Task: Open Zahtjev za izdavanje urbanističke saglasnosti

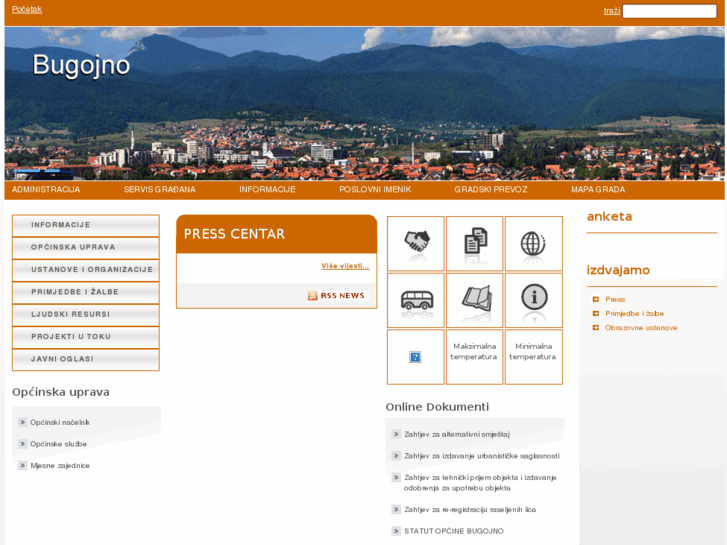Action: click(482, 456)
